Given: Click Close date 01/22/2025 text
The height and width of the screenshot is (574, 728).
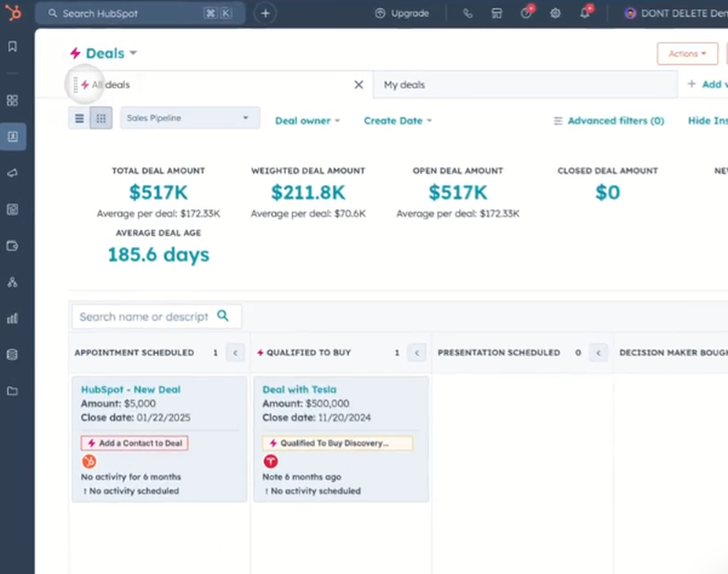Looking at the screenshot, I should click(x=135, y=417).
